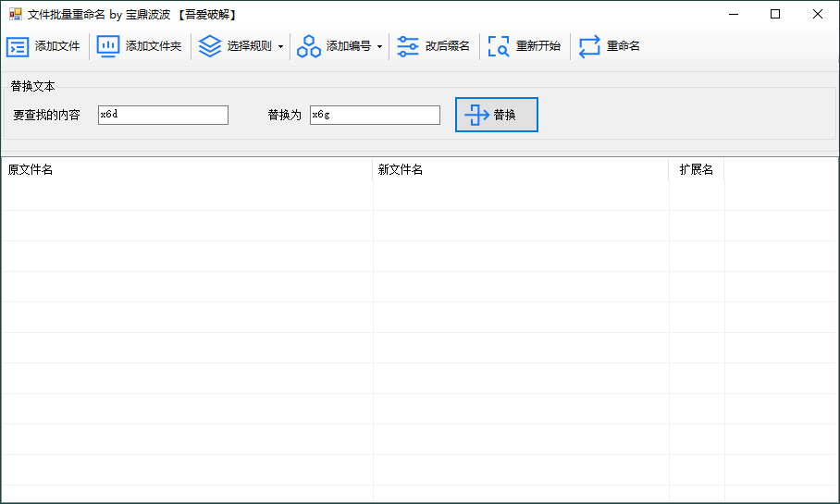Click the layered Select Rule icon
Image resolution: width=840 pixels, height=504 pixels.
tap(210, 47)
